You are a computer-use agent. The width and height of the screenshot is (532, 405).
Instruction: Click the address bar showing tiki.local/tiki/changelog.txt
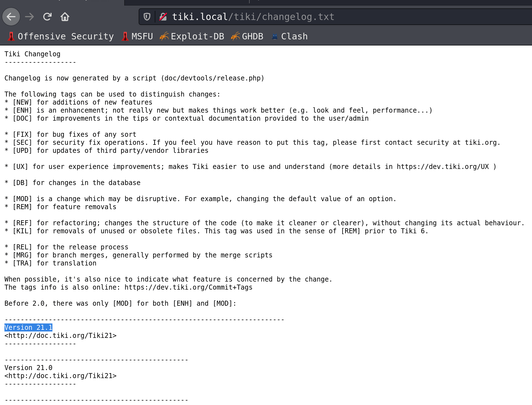point(336,17)
